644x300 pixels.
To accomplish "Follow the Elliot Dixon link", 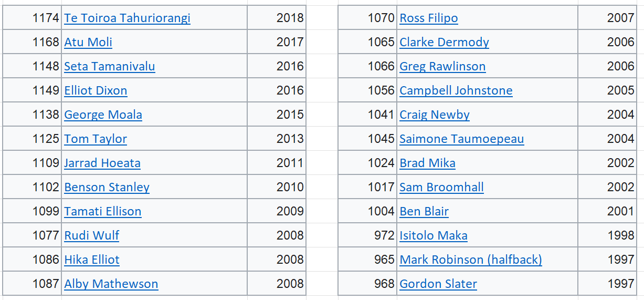I will [x=96, y=90].
